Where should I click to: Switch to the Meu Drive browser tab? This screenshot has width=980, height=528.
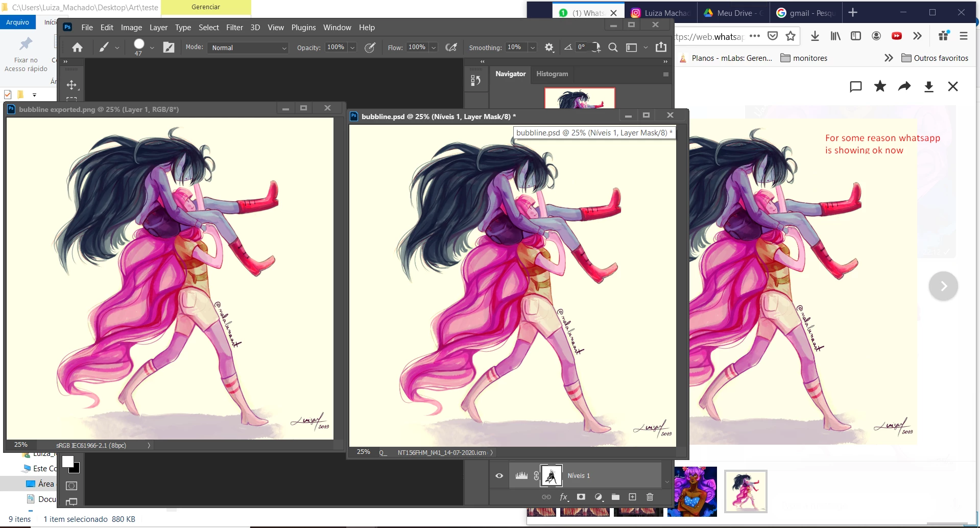[733, 13]
